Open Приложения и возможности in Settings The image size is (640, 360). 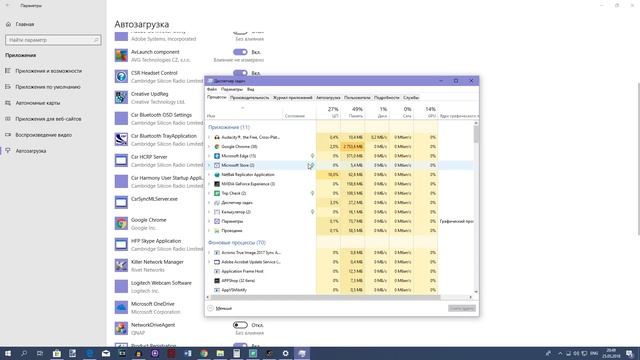(x=49, y=71)
